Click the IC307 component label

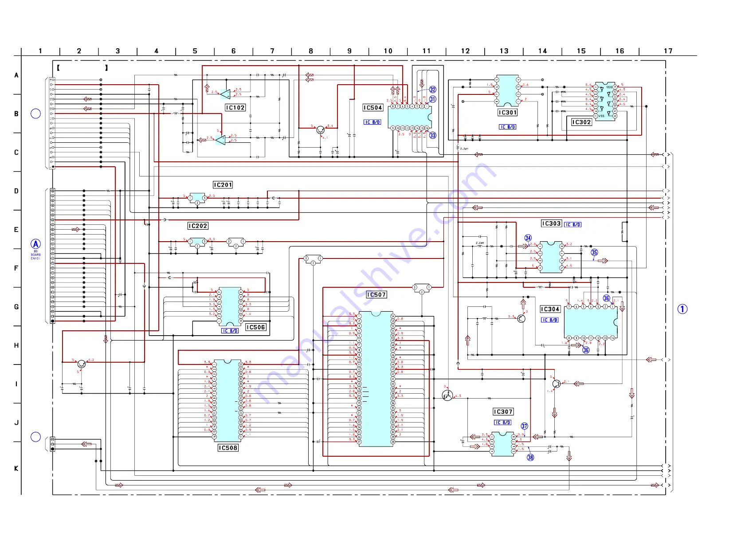point(503,412)
